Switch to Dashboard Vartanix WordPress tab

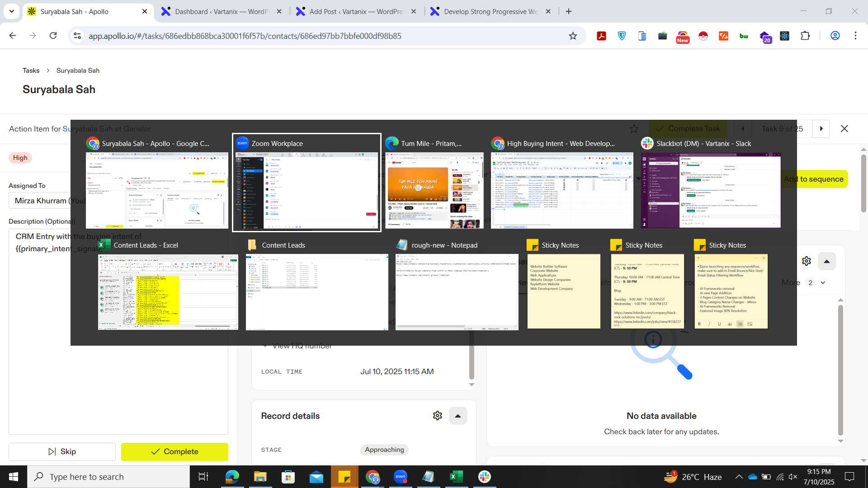222,12
